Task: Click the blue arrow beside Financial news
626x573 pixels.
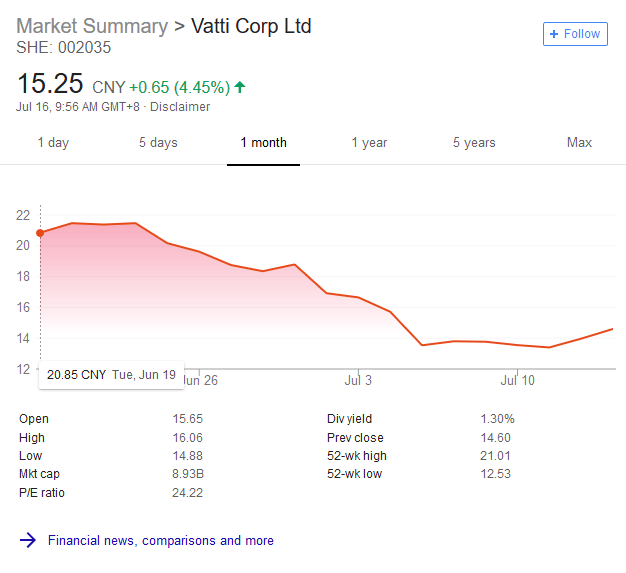Action: click(28, 540)
